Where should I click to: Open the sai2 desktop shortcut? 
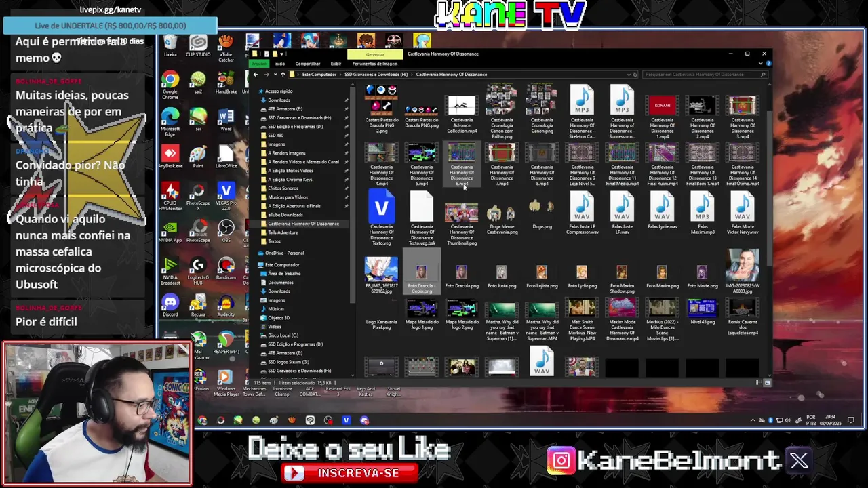coord(198,83)
